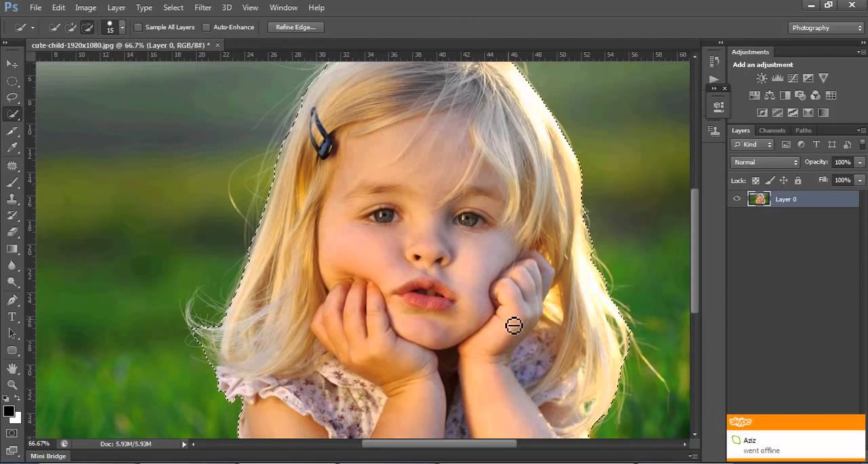
Task: Select the Hand tool
Action: coord(12,368)
